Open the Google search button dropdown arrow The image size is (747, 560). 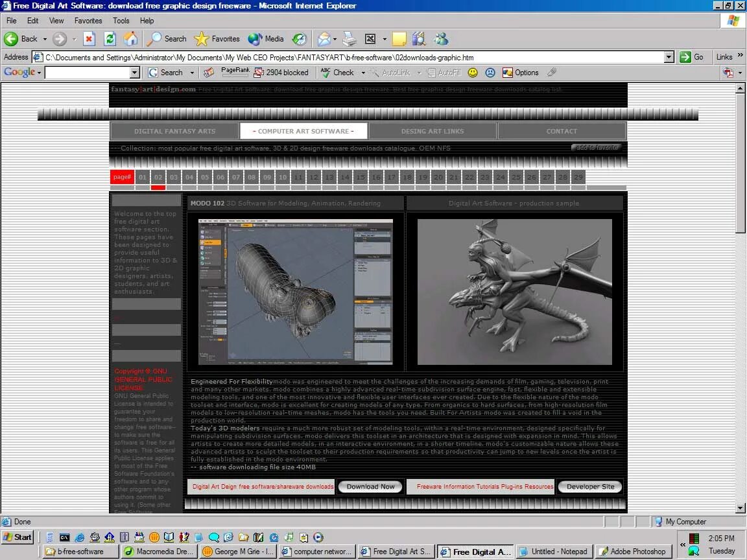pos(191,73)
